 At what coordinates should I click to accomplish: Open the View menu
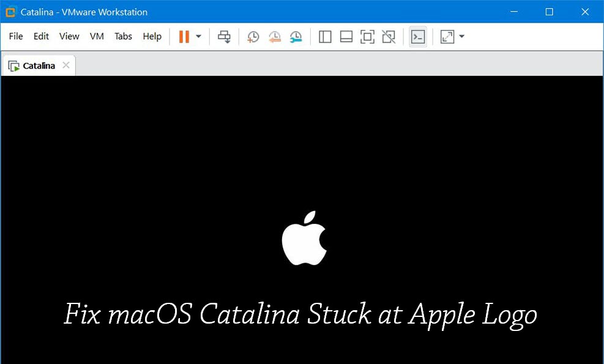[x=69, y=36]
